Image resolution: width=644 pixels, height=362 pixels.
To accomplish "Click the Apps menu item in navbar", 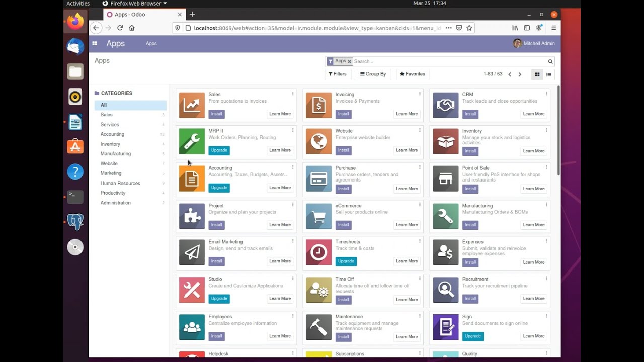I will pyautogui.click(x=151, y=44).
